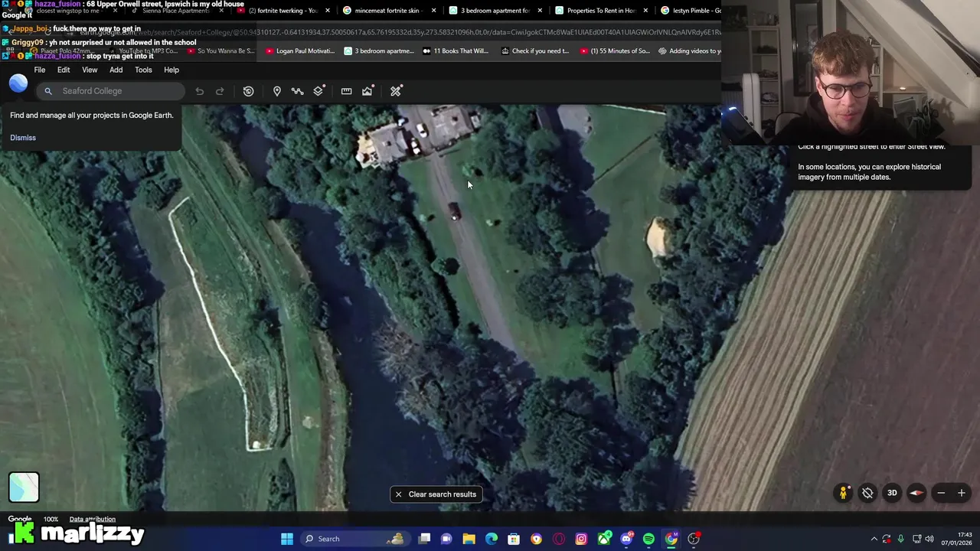Viewport: 980px width, 551px height.
Task: Activate Street View pegman
Action: [843, 493]
